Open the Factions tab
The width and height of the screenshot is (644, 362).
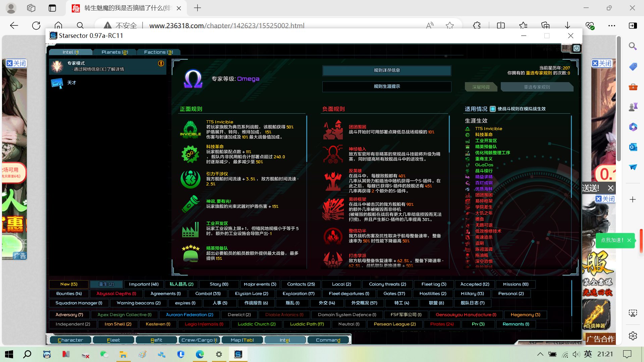[158, 52]
